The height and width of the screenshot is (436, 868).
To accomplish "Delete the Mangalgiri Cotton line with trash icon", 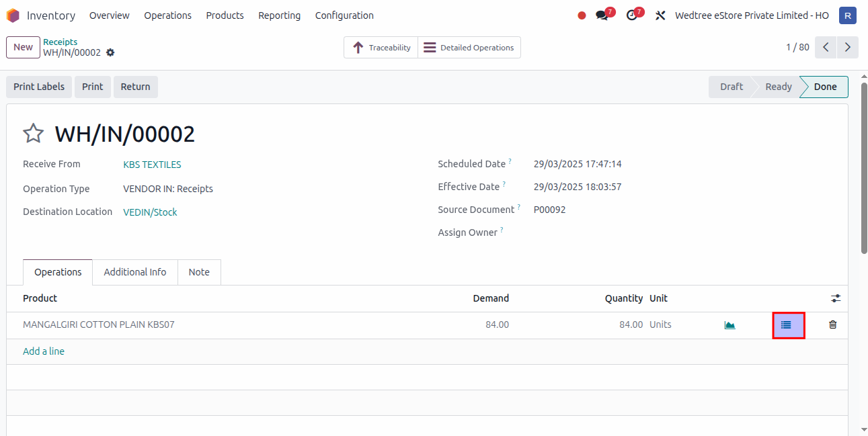I will click(x=833, y=325).
